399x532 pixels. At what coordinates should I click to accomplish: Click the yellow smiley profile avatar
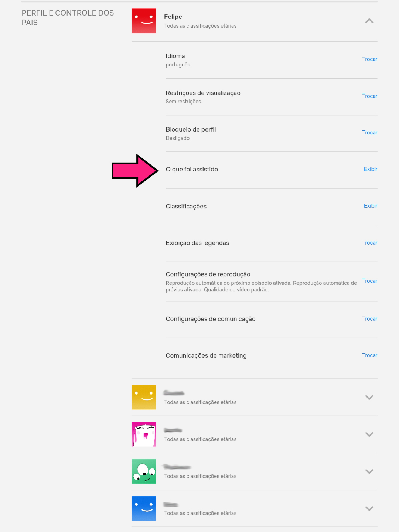pos(143,397)
